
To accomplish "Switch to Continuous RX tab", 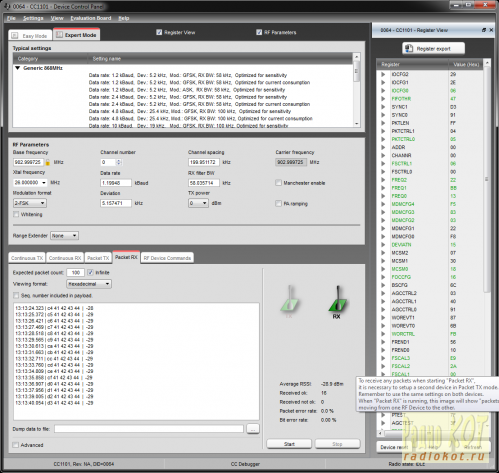I will click(x=65, y=258).
